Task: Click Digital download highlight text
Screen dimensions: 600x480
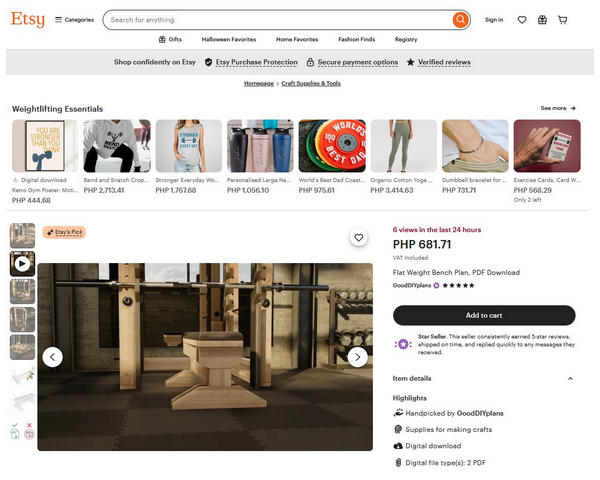Action: click(433, 446)
